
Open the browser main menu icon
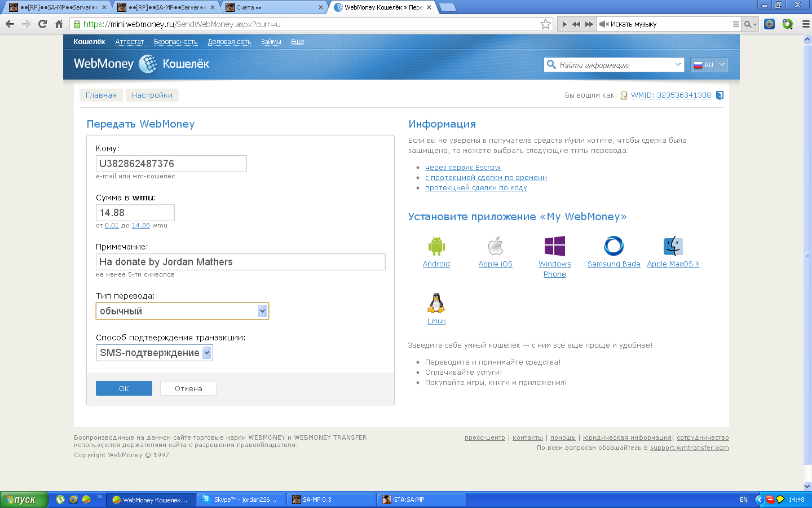tap(805, 24)
